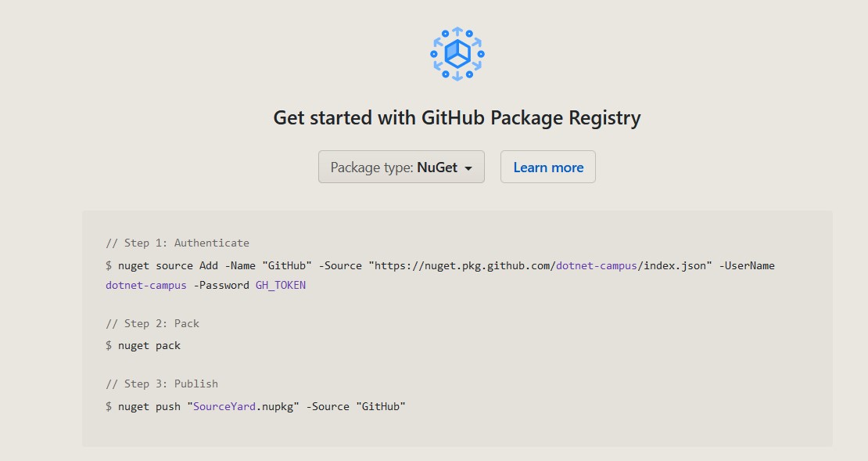Image resolution: width=868 pixels, height=461 pixels.
Task: Click the purple SourceYard package name
Action: [224, 407]
